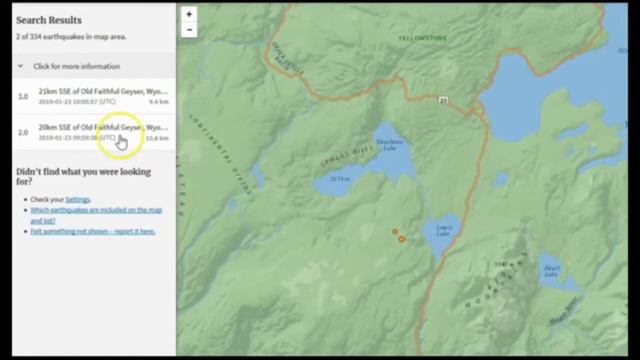Click the upper orange earthquake marker
This screenshot has width=640, height=360.
395,231
